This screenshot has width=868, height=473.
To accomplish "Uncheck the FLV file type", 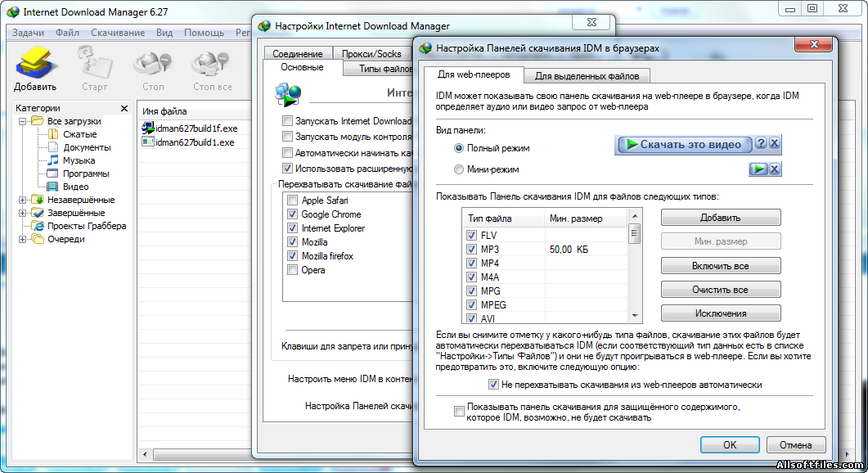I will pyautogui.click(x=471, y=235).
